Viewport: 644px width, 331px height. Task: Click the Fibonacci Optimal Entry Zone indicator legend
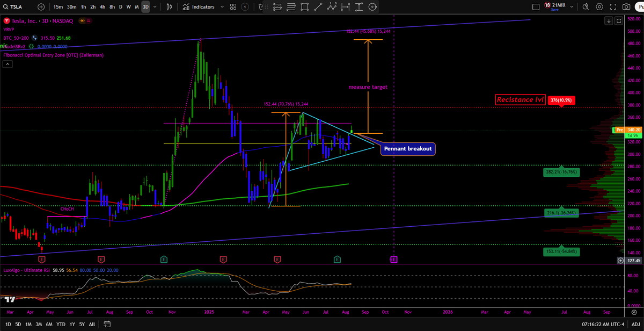pyautogui.click(x=53, y=55)
